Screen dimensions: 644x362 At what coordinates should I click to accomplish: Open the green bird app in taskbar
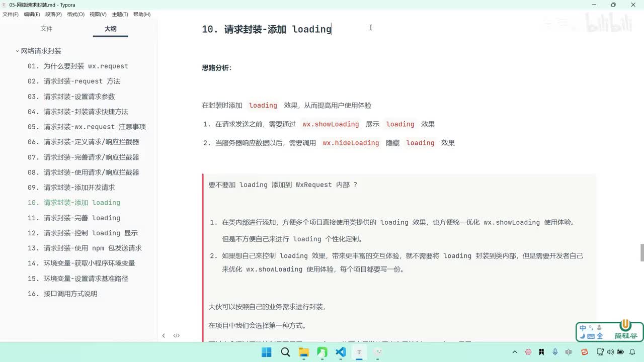(x=322, y=352)
